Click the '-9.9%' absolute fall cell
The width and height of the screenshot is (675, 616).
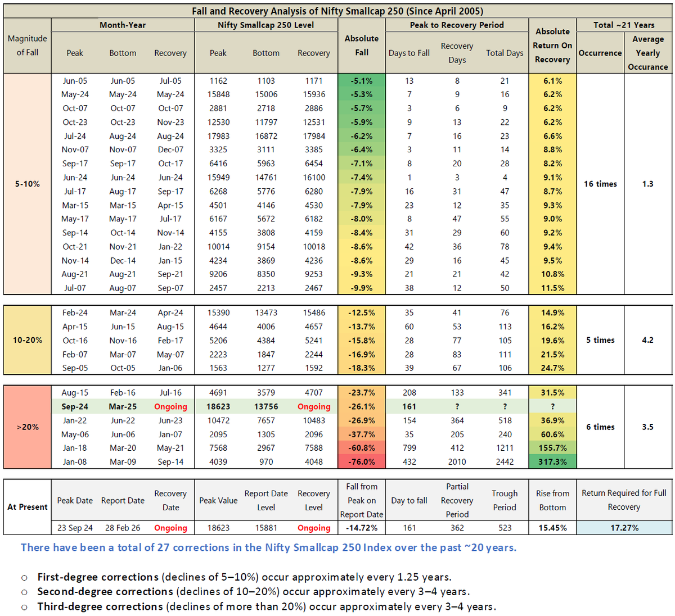click(362, 288)
